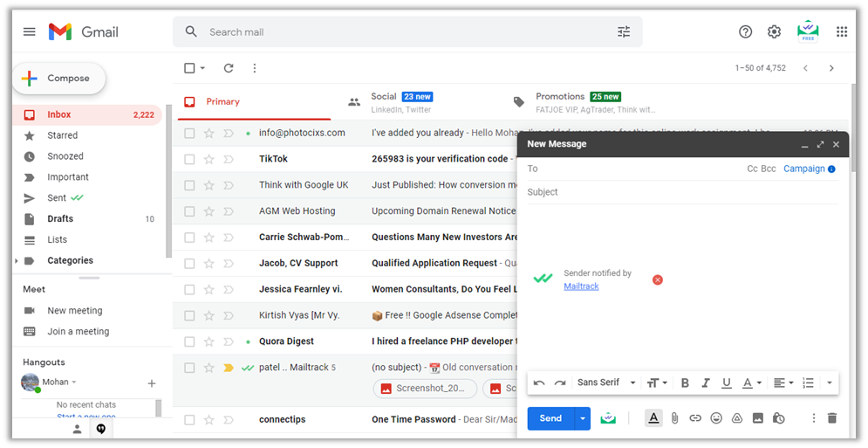Insert an emoji icon

[716, 418]
